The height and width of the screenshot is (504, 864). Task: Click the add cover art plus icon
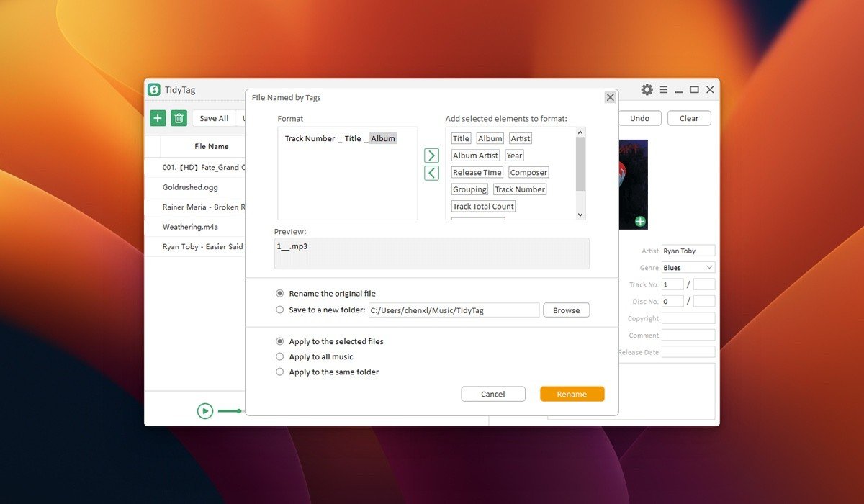[x=640, y=222]
